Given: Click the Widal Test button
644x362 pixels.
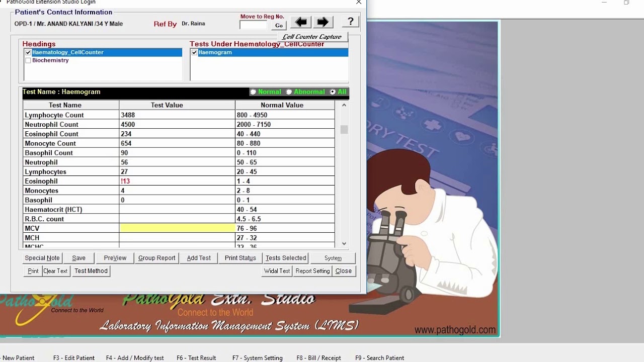Looking at the screenshot, I should (277, 271).
